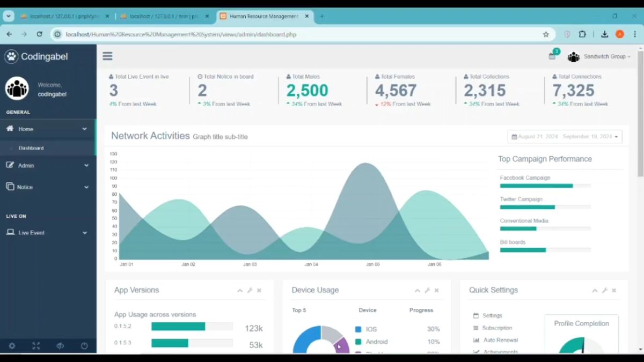The height and width of the screenshot is (362, 644).
Task: Collapse the App Versions panel
Action: (240, 290)
